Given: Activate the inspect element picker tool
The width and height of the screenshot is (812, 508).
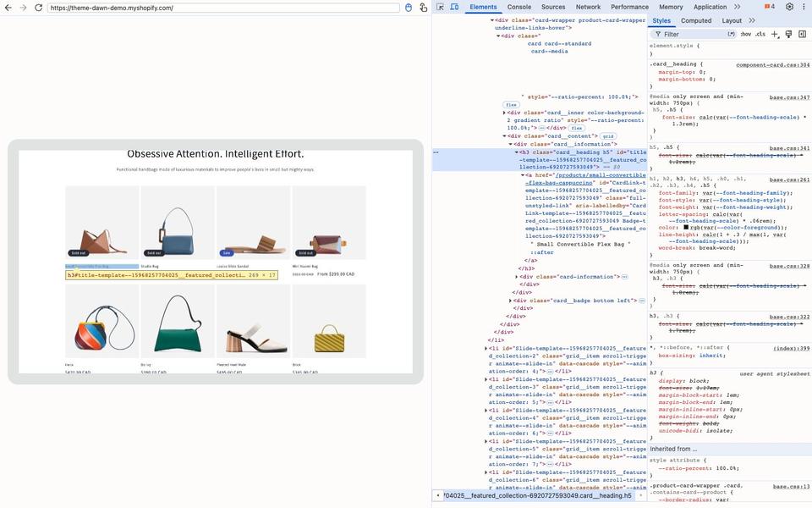Looking at the screenshot, I should click(x=440, y=7).
